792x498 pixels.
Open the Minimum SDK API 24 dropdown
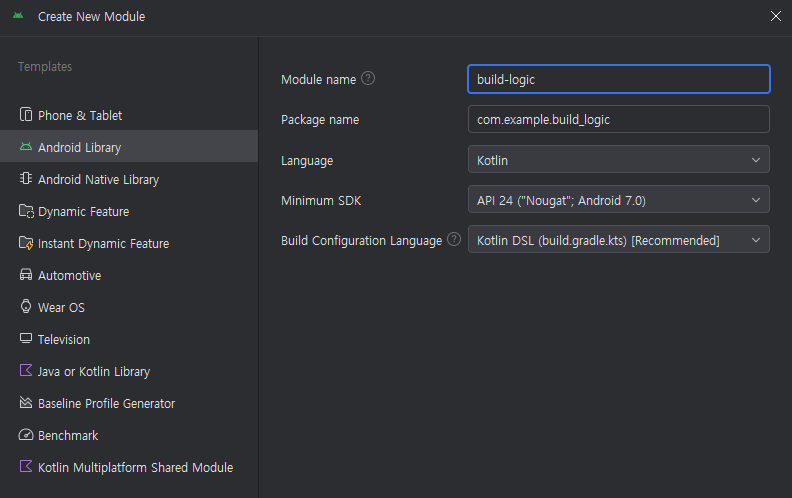(x=619, y=200)
